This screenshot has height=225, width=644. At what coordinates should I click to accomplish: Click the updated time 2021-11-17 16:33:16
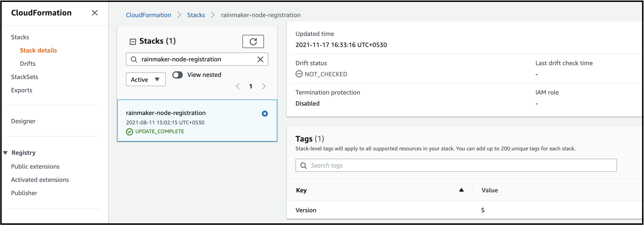(x=341, y=45)
